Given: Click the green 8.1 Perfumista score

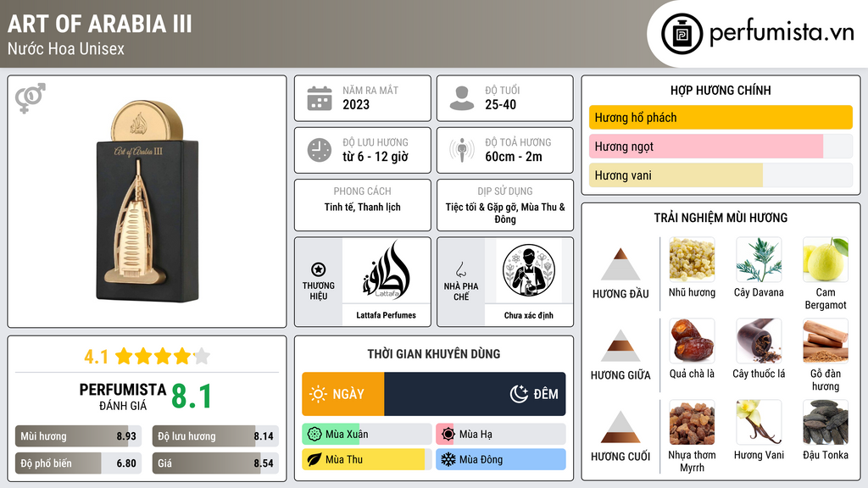Looking at the screenshot, I should [192, 396].
